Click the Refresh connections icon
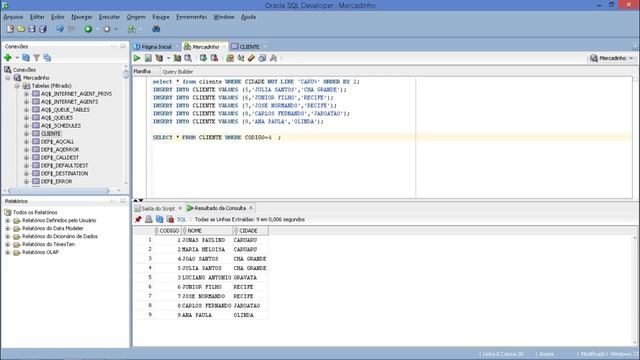The width and height of the screenshot is (640, 360). pos(26,58)
